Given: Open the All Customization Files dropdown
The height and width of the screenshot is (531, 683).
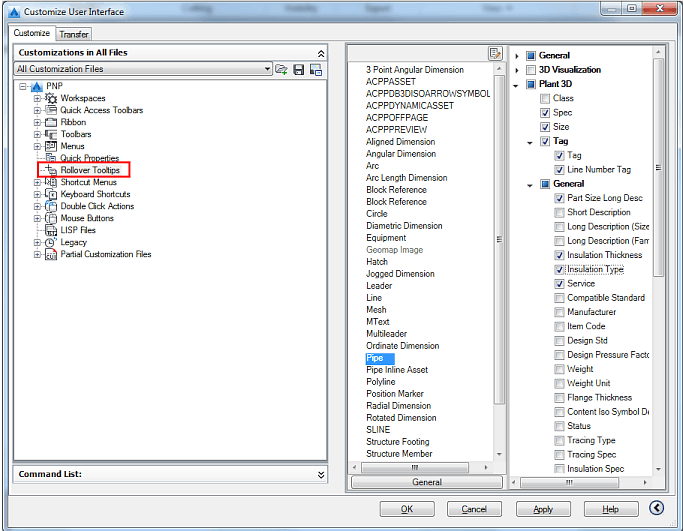Looking at the screenshot, I should tap(267, 69).
